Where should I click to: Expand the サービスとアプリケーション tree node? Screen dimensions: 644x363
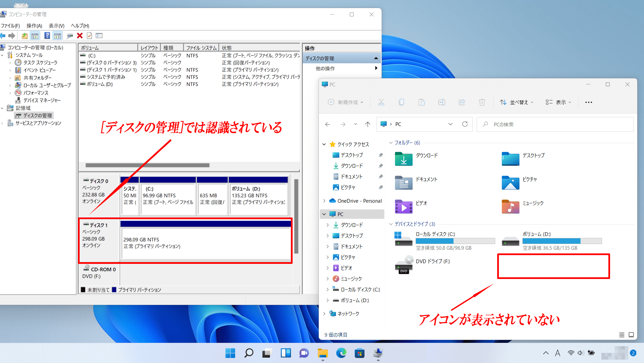point(3,123)
